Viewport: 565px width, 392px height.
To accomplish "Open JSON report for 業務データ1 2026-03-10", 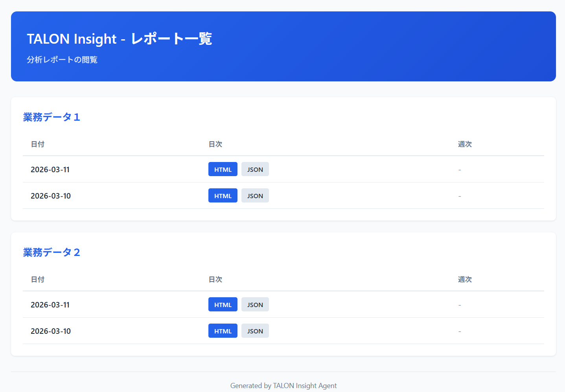I will pos(255,196).
